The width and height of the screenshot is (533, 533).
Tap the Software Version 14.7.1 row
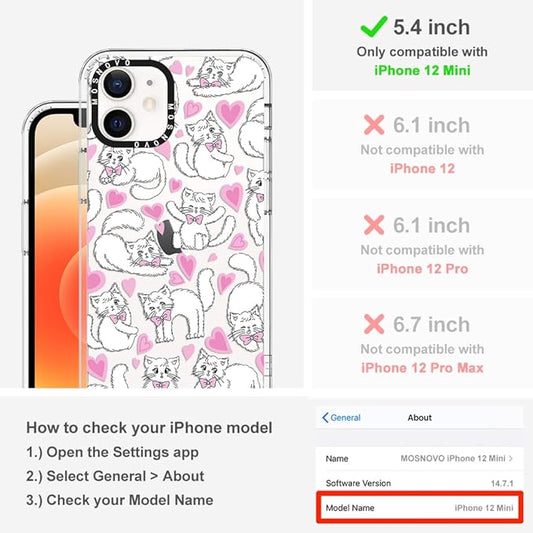[420, 483]
